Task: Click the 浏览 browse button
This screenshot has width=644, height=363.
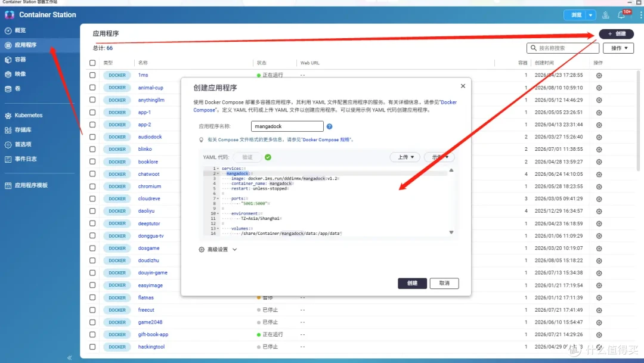Action: pos(575,15)
